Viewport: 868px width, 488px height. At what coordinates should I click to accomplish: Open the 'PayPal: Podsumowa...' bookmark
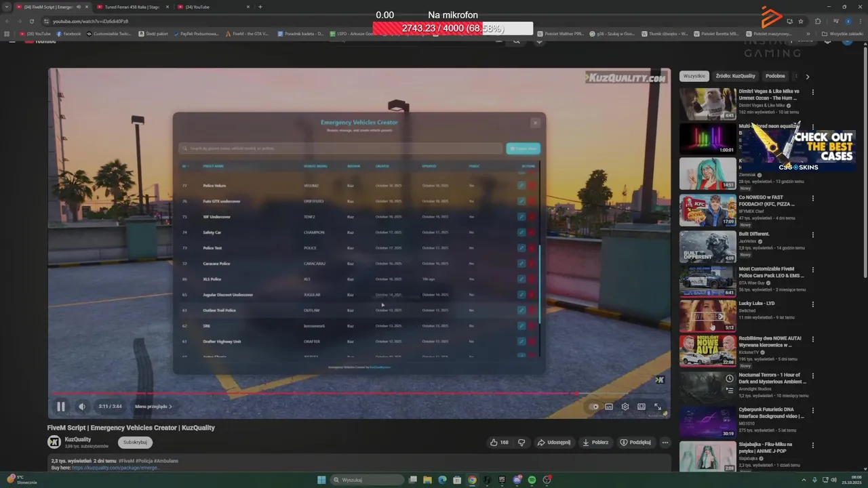coord(196,34)
